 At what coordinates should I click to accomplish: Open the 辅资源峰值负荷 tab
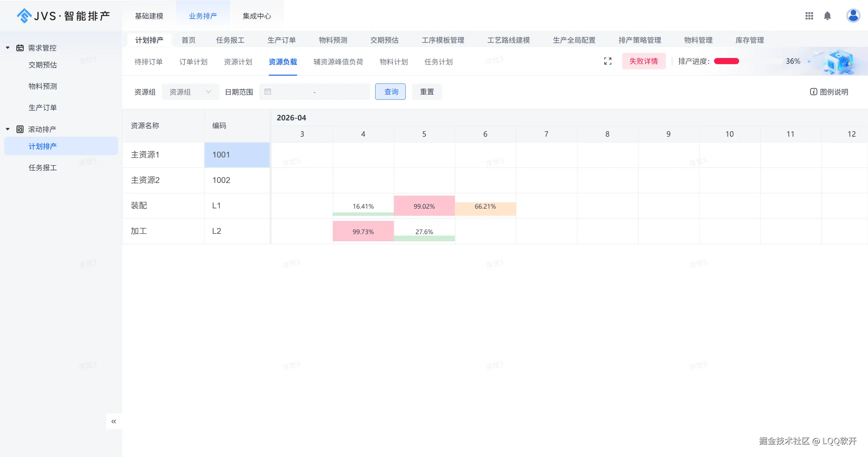[x=338, y=62]
